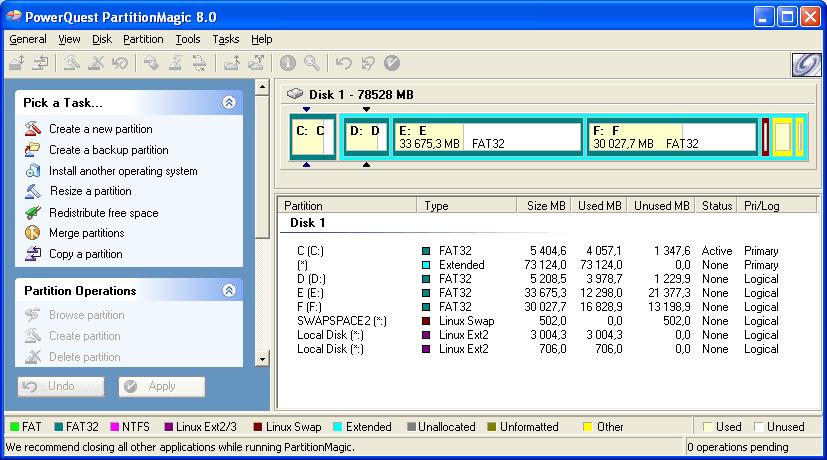Open the Tasks menu

pyautogui.click(x=226, y=39)
